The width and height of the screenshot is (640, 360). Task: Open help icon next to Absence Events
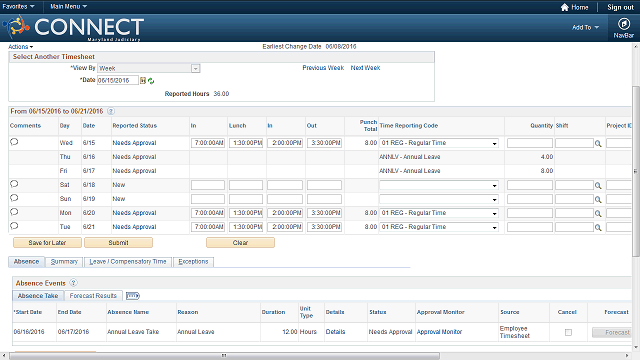click(73, 282)
